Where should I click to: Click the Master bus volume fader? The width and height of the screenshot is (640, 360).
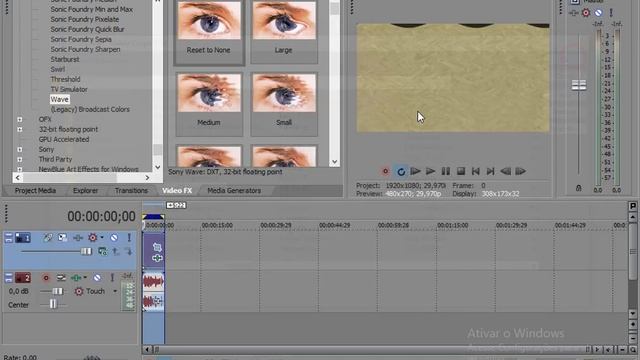pos(578,85)
